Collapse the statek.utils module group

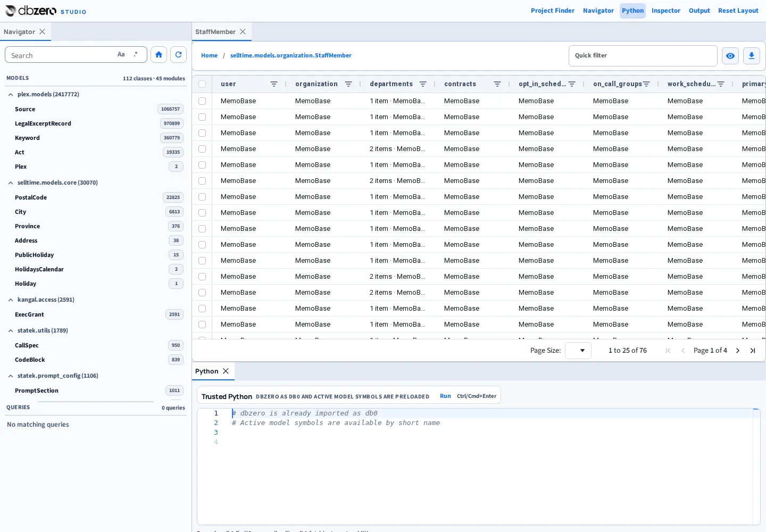tap(11, 330)
